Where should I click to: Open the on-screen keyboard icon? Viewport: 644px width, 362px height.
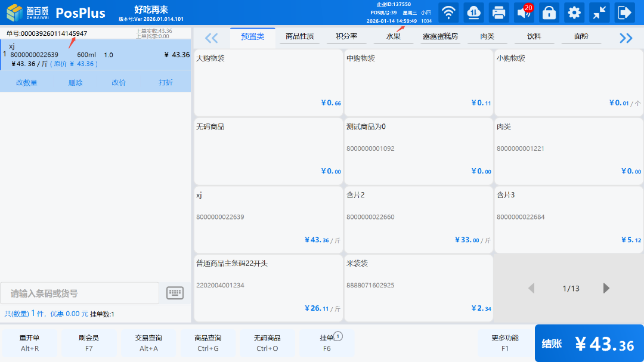[175, 293]
